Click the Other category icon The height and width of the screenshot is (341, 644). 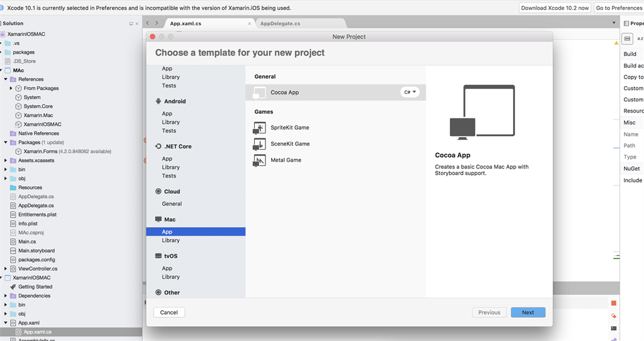click(x=158, y=293)
